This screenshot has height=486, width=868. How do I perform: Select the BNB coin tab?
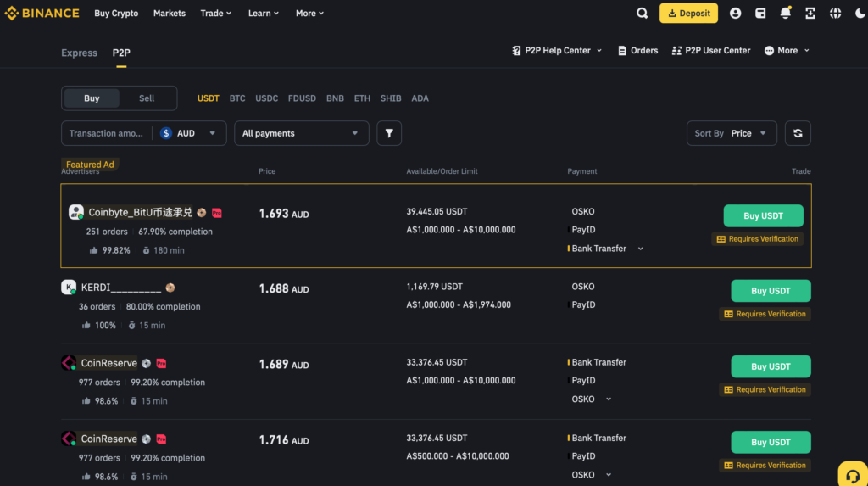pyautogui.click(x=335, y=98)
